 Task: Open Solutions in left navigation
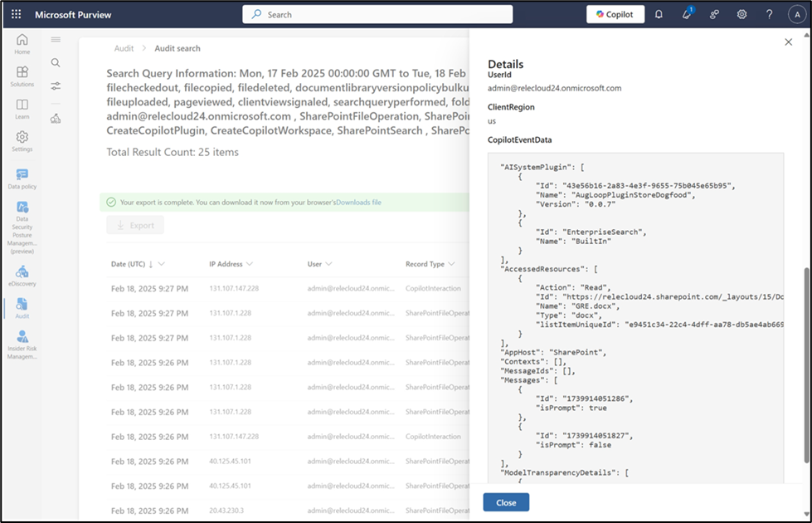pyautogui.click(x=22, y=76)
